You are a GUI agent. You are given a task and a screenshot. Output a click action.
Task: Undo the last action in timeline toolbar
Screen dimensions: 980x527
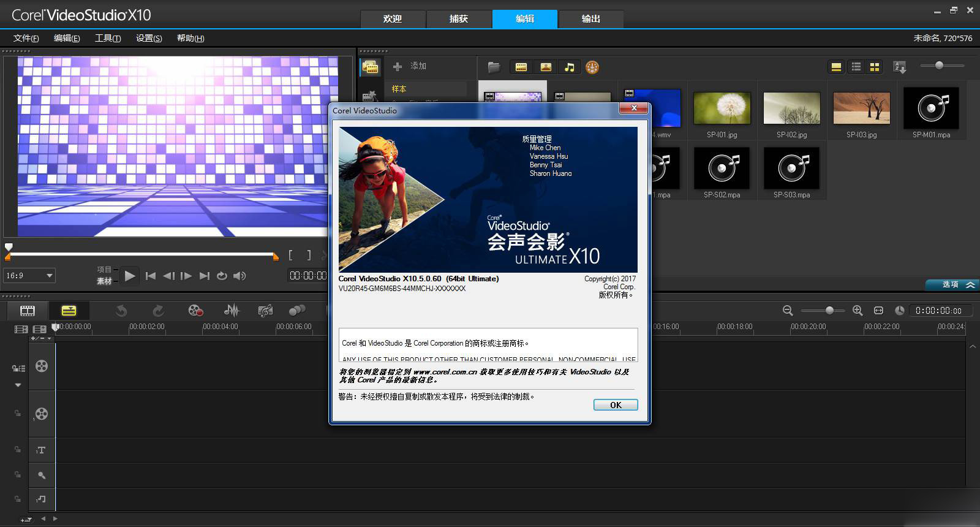tap(121, 311)
